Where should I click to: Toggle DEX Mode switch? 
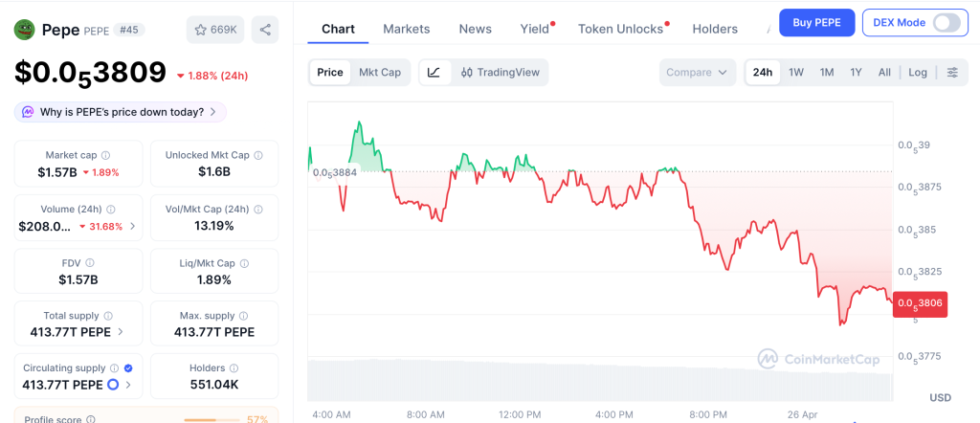pyautogui.click(x=946, y=22)
